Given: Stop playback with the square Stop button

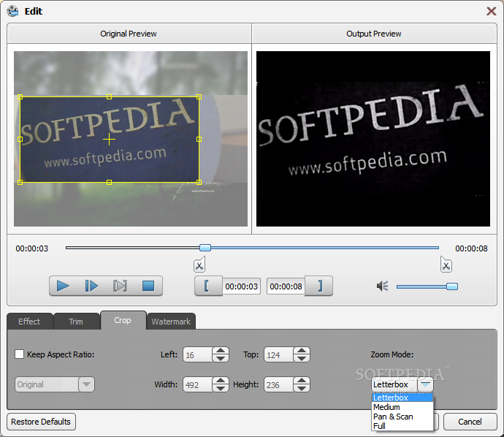Looking at the screenshot, I should click(148, 286).
